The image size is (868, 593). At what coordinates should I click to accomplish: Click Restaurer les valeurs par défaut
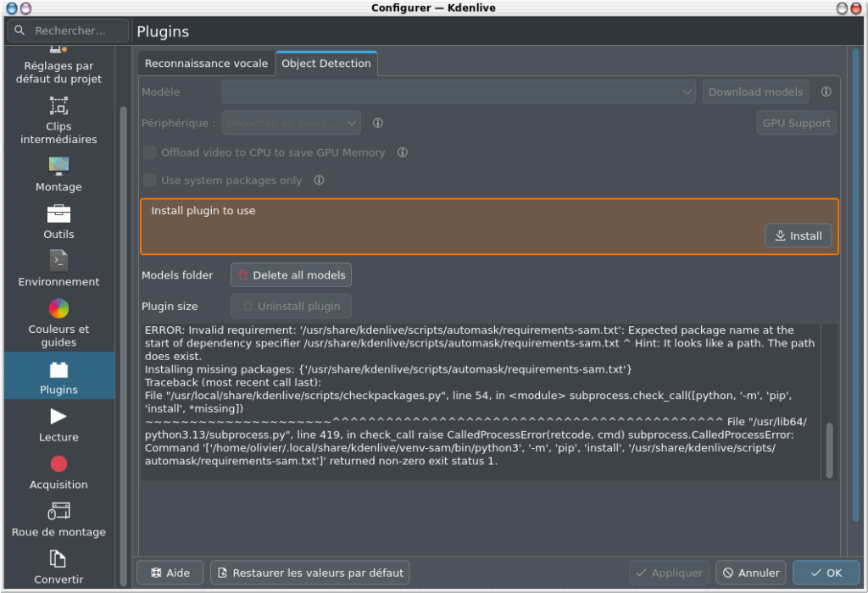tap(310, 573)
